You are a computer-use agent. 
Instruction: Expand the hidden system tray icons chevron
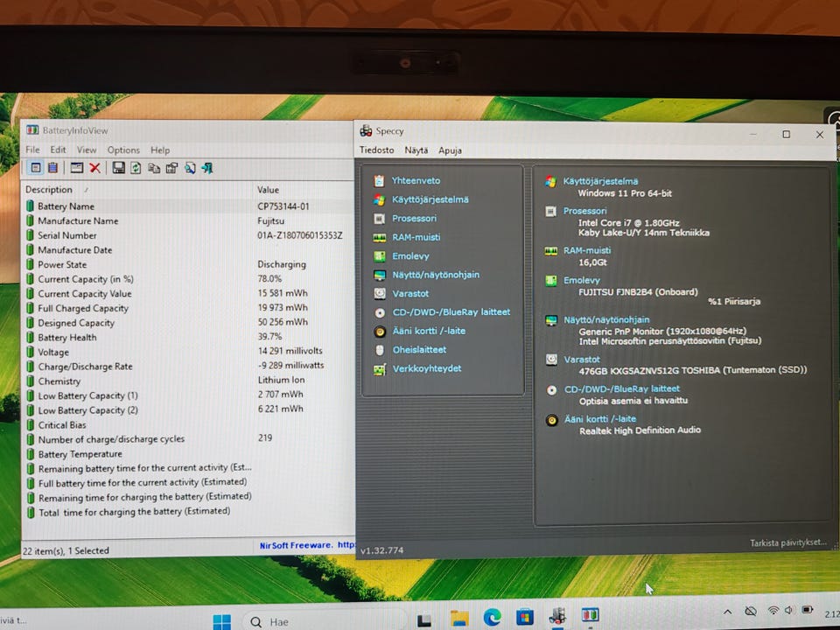click(x=727, y=612)
